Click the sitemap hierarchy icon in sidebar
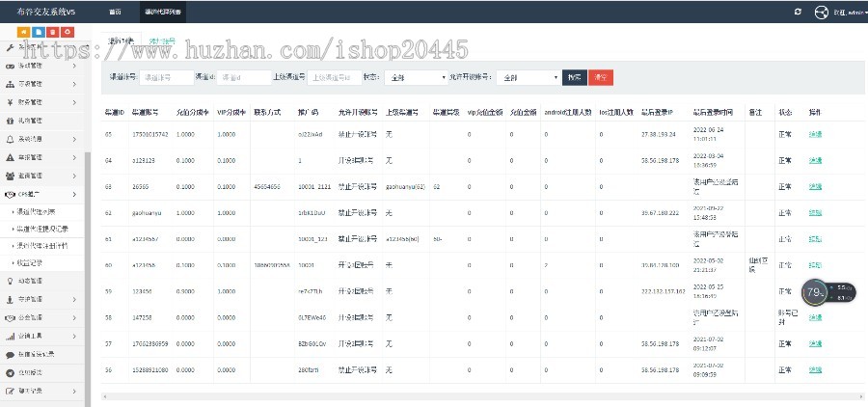The width and height of the screenshot is (868, 407). [10, 84]
